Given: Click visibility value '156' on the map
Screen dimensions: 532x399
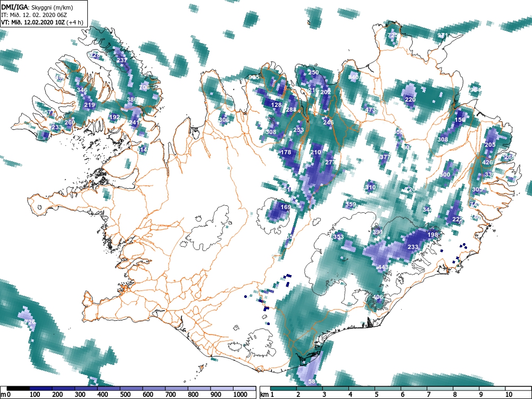Looking at the screenshot, I should click(x=460, y=119).
